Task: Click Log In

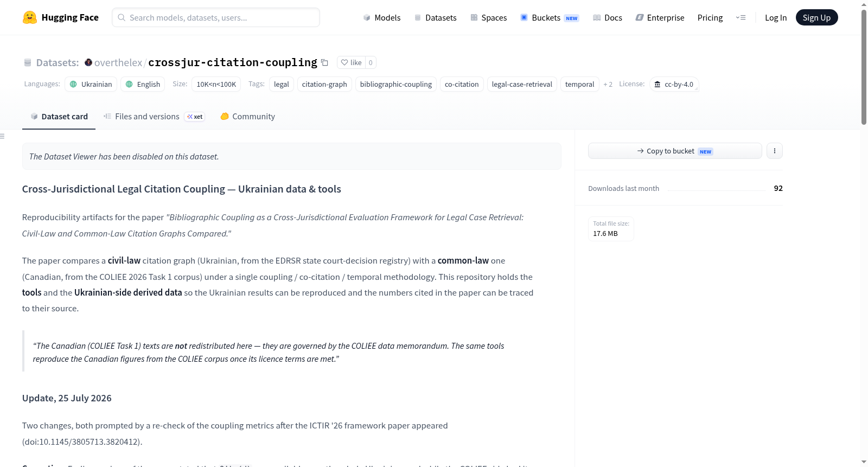Action: (776, 17)
